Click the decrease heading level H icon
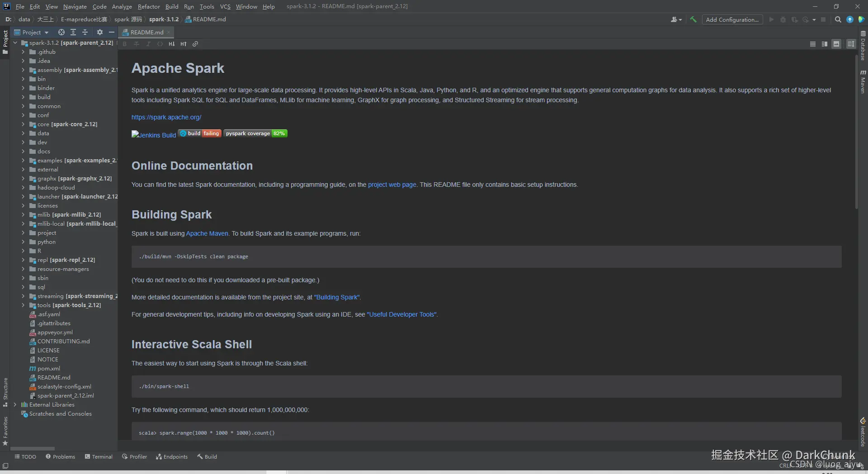Screen dimensions: 868x474 [172, 44]
